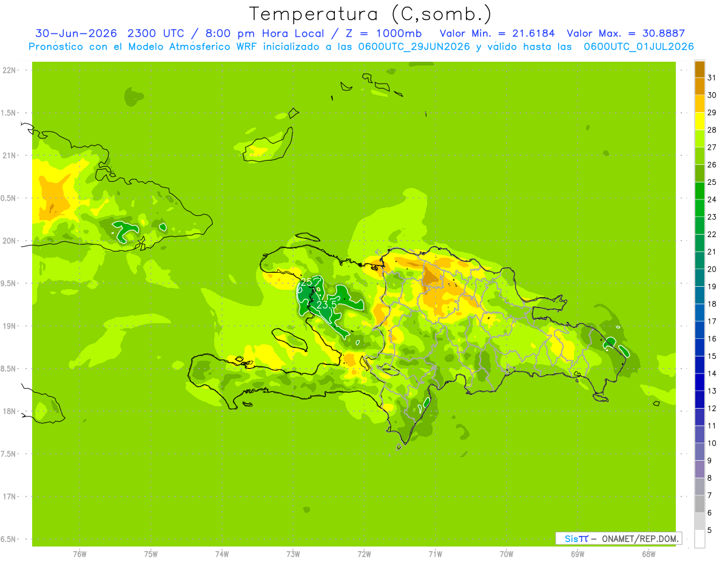Pick the lime swatch between 26 and 27
728x562 pixels.
click(699, 156)
